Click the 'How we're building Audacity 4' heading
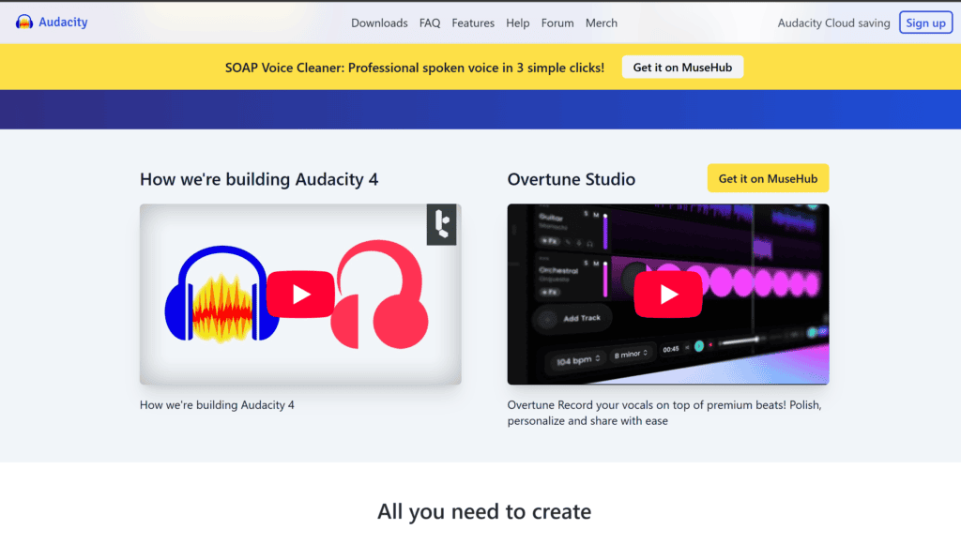The height and width of the screenshot is (560, 961). point(259,179)
